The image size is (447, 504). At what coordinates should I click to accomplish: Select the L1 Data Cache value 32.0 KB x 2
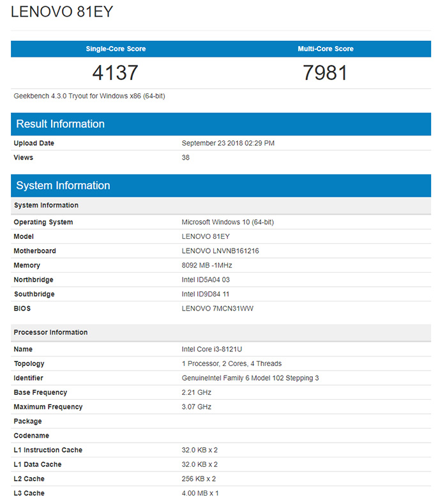pos(200,464)
